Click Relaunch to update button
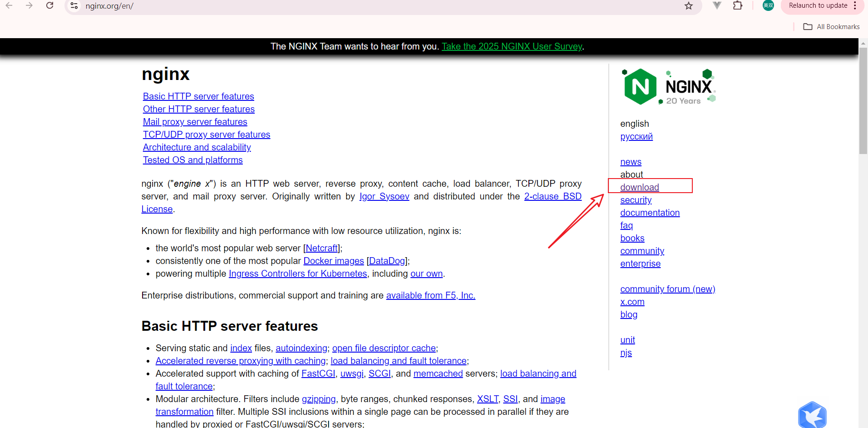The image size is (868, 428). (818, 5)
